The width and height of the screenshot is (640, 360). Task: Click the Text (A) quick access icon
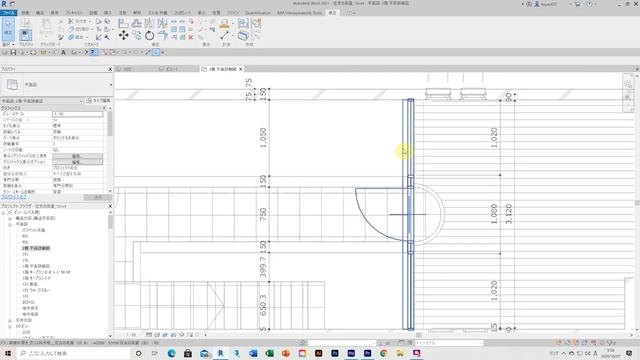tap(63, 52)
